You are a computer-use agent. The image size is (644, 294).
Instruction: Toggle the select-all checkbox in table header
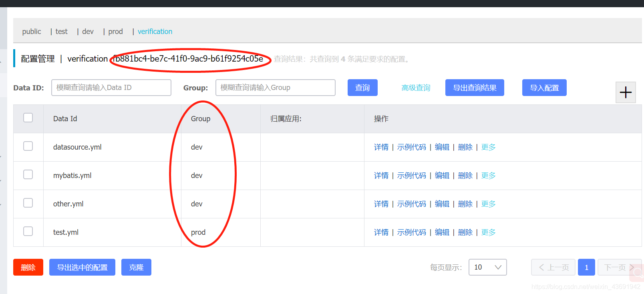(x=28, y=118)
